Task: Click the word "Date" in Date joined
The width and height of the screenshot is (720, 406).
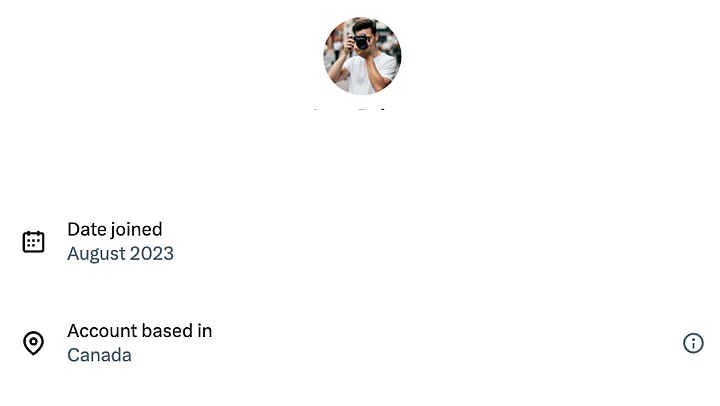Action: click(87, 230)
